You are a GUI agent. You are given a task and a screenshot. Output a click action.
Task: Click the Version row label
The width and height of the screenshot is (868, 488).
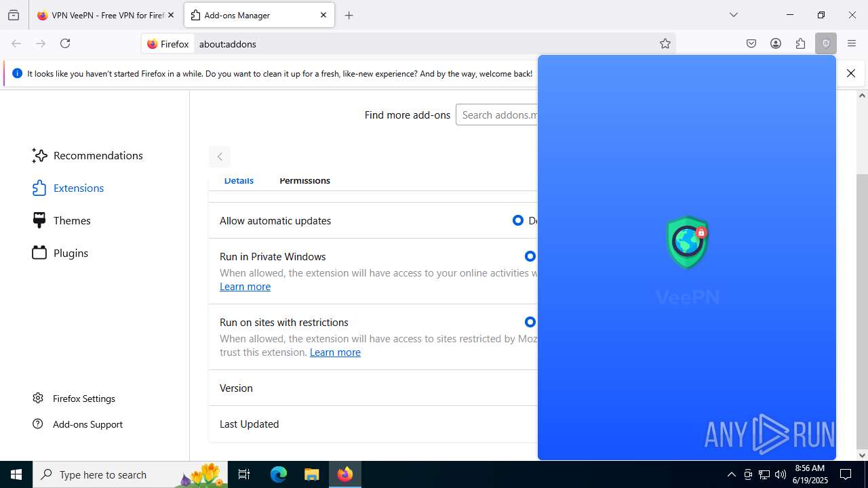pyautogui.click(x=236, y=388)
